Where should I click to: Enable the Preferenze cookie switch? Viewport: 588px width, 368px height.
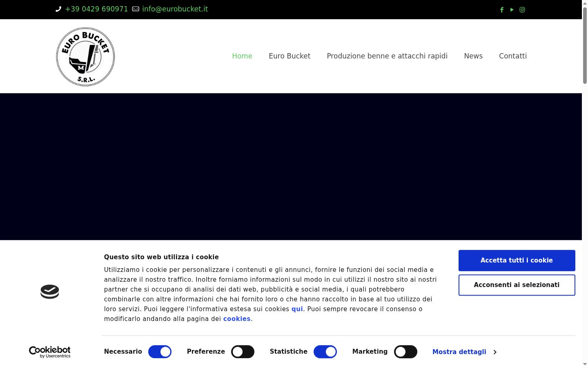tap(243, 352)
